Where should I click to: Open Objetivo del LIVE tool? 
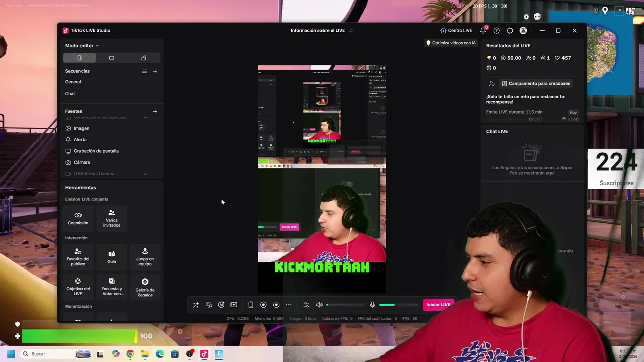(78, 287)
